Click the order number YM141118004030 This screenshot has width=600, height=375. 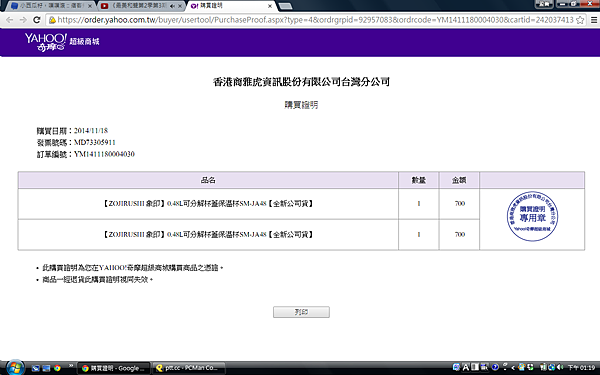point(104,154)
